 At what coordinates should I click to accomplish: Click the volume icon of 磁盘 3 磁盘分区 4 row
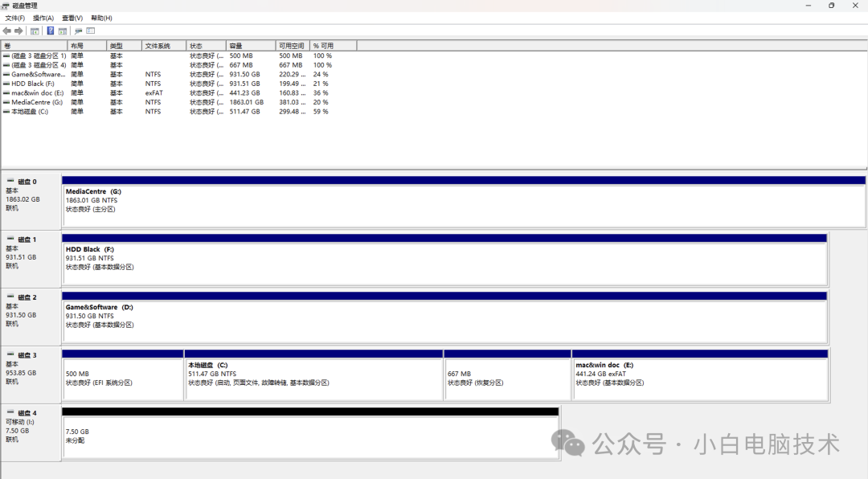(x=6, y=65)
